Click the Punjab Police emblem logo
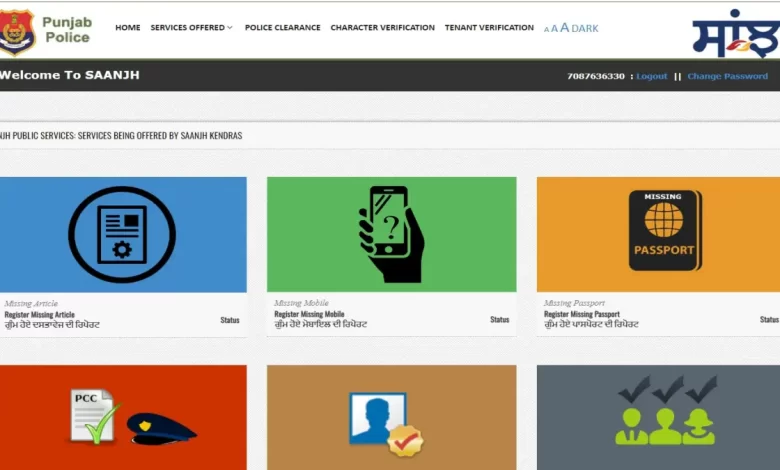The width and height of the screenshot is (780, 470). pos(17,31)
